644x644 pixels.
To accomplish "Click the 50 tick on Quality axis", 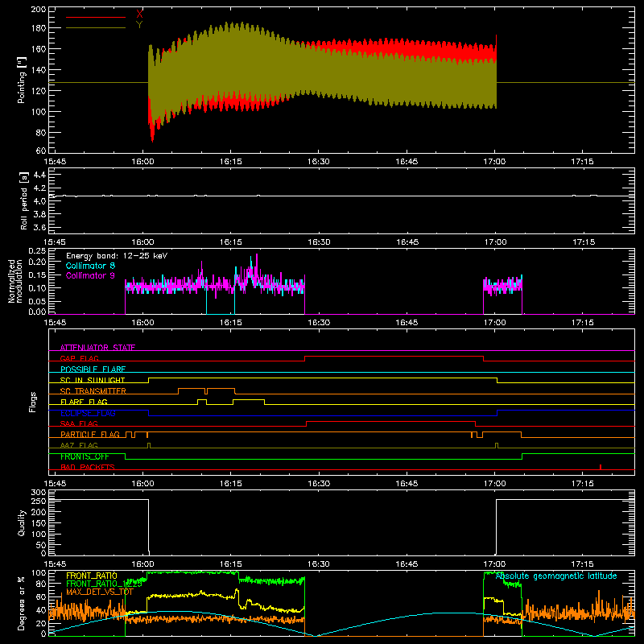I will coord(41,545).
